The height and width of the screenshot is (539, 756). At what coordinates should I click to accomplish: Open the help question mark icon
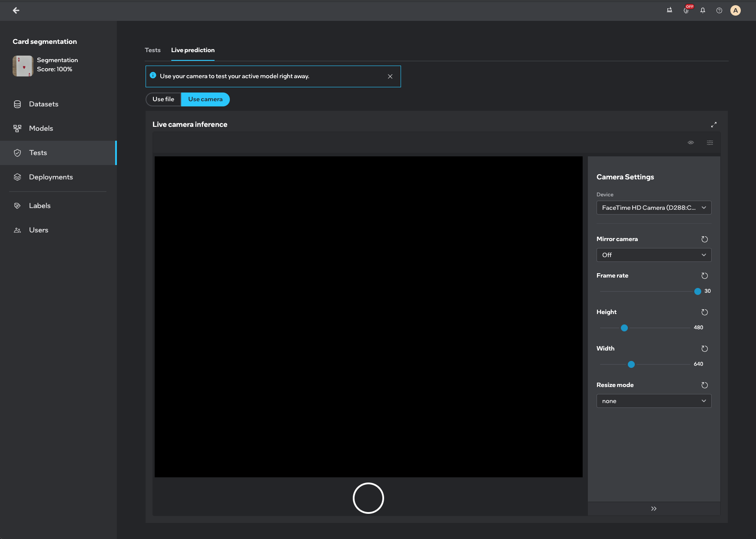click(x=719, y=10)
